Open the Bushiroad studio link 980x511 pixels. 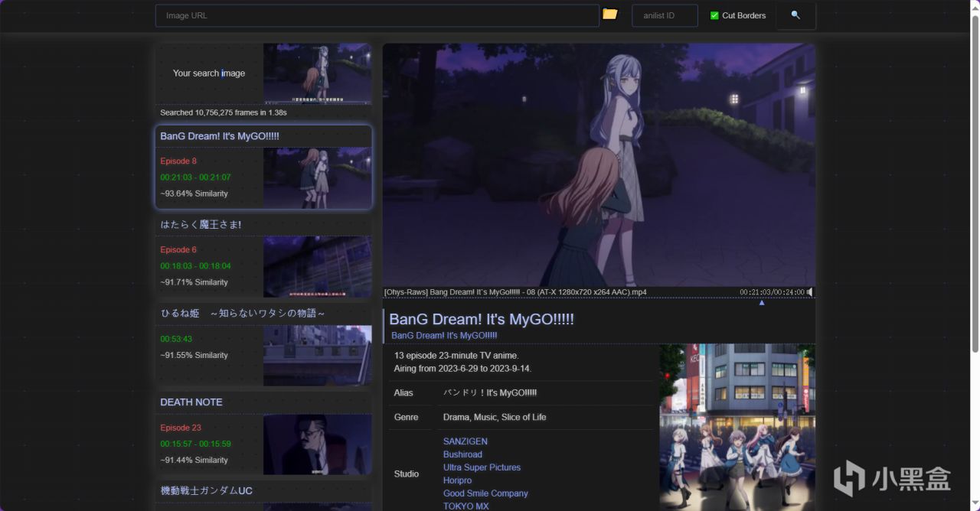[x=462, y=454]
